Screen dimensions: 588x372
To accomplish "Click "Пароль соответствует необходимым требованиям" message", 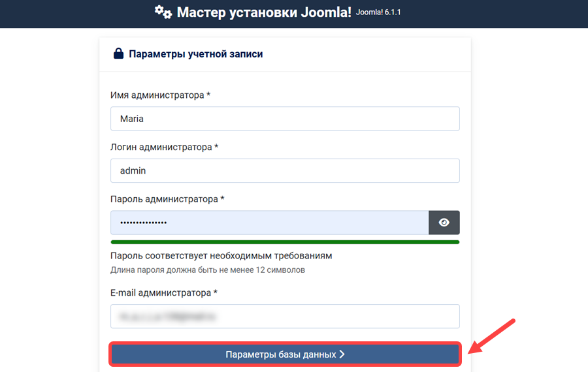I will pos(221,256).
